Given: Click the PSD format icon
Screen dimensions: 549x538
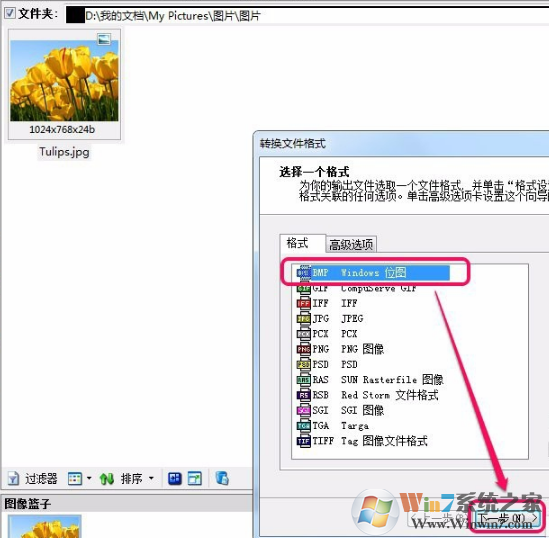Looking at the screenshot, I should 304,364.
